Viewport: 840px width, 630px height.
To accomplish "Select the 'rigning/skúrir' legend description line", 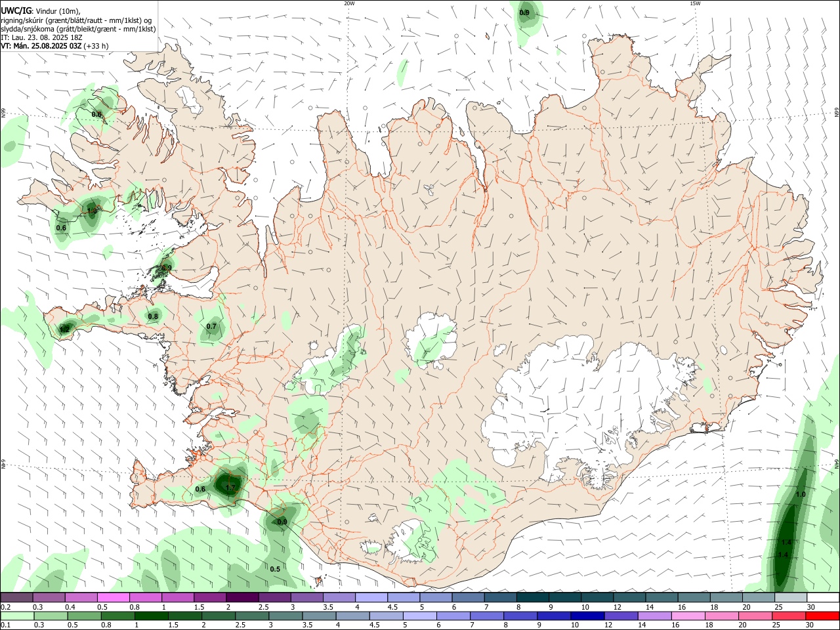I will click(77, 20).
